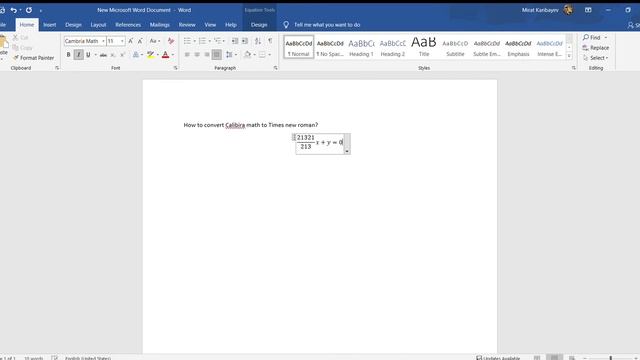This screenshot has height=360, width=640.
Task: Click Undo in Quick Access Toolbar
Action: click(x=13, y=10)
